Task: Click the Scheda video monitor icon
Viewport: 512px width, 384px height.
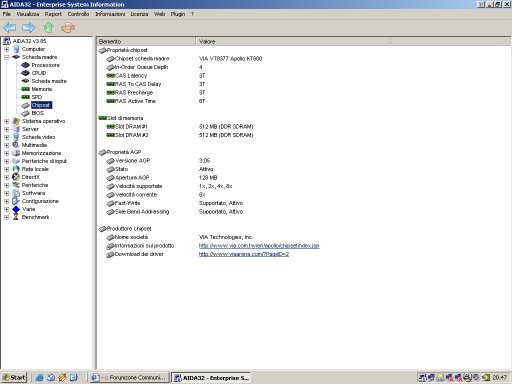Action: 16,137
